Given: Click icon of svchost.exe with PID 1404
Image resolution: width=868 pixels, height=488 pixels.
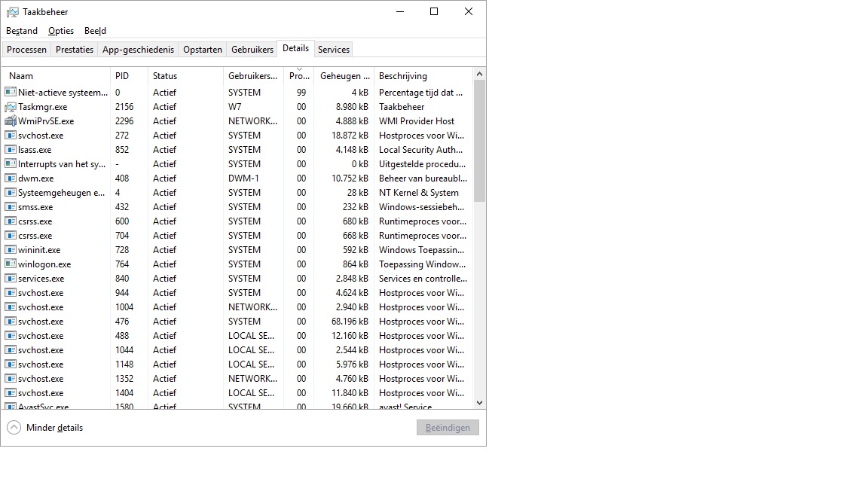Looking at the screenshot, I should pyautogui.click(x=11, y=393).
